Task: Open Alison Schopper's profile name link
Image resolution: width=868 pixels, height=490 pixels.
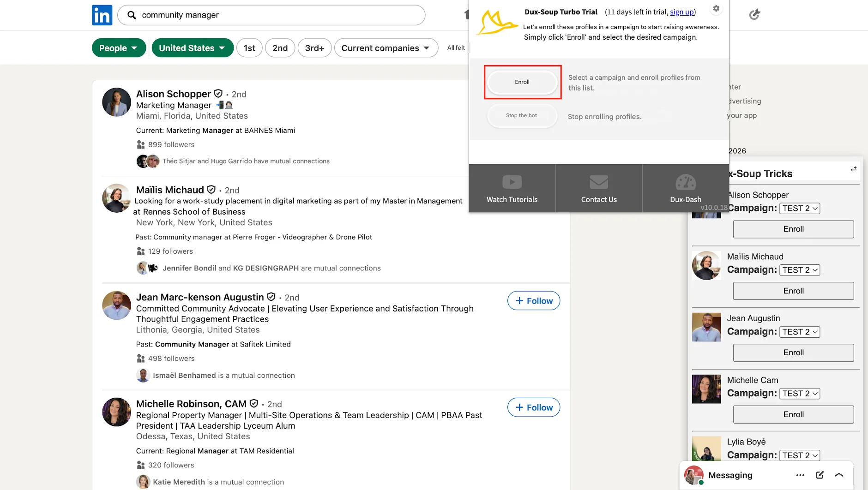Action: point(173,94)
